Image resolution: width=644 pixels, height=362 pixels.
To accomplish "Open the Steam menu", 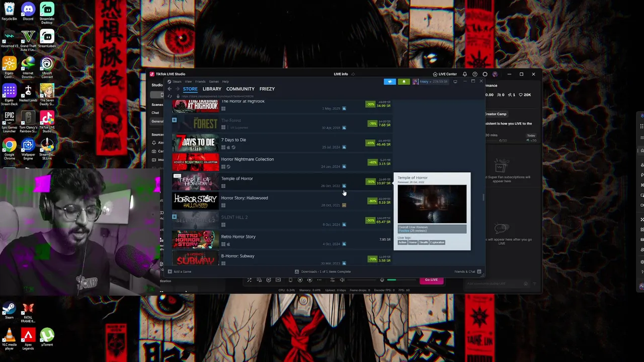I will [x=177, y=81].
